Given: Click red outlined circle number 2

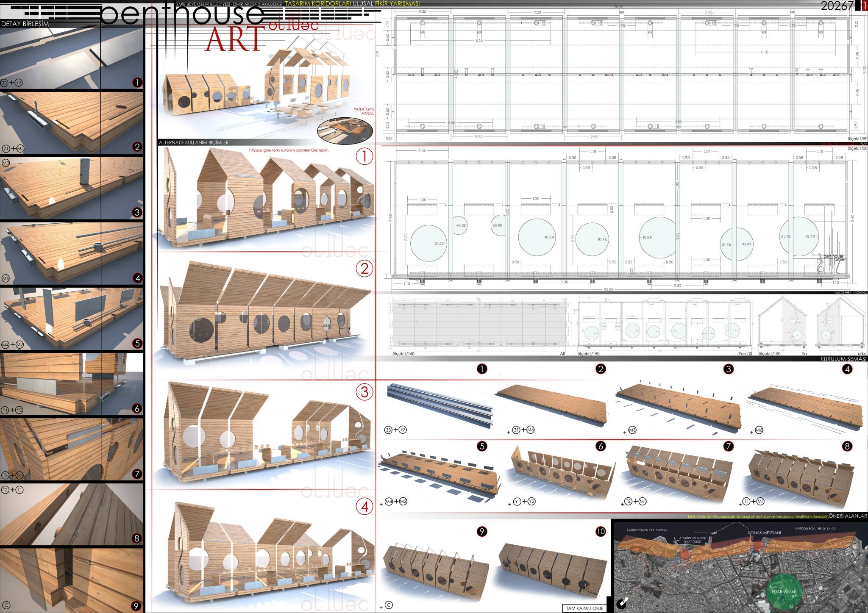Looking at the screenshot, I should (x=364, y=268).
